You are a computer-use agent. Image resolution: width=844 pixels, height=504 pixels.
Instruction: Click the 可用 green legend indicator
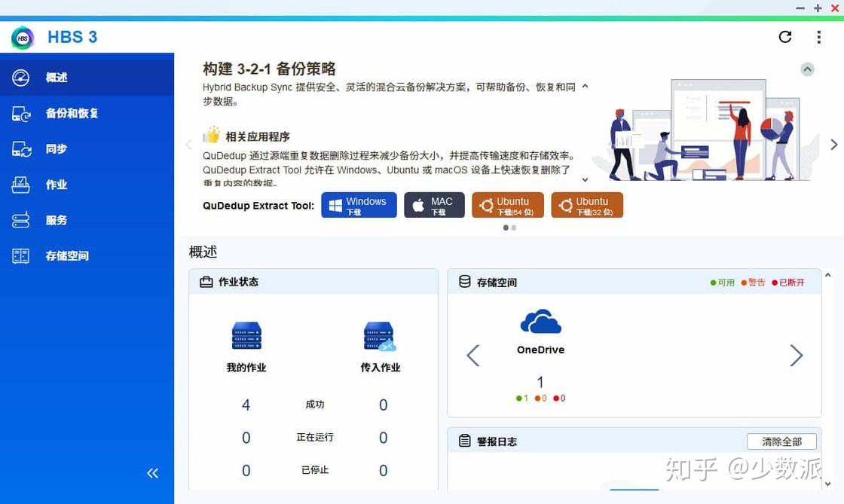(x=723, y=283)
